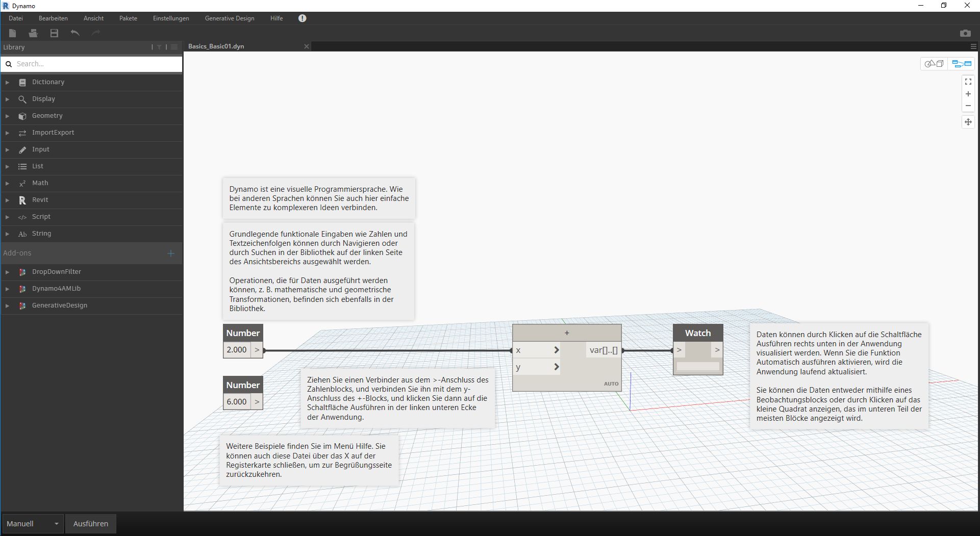Click the Input pencil category icon
Viewport: 980px width, 536px height.
22,149
